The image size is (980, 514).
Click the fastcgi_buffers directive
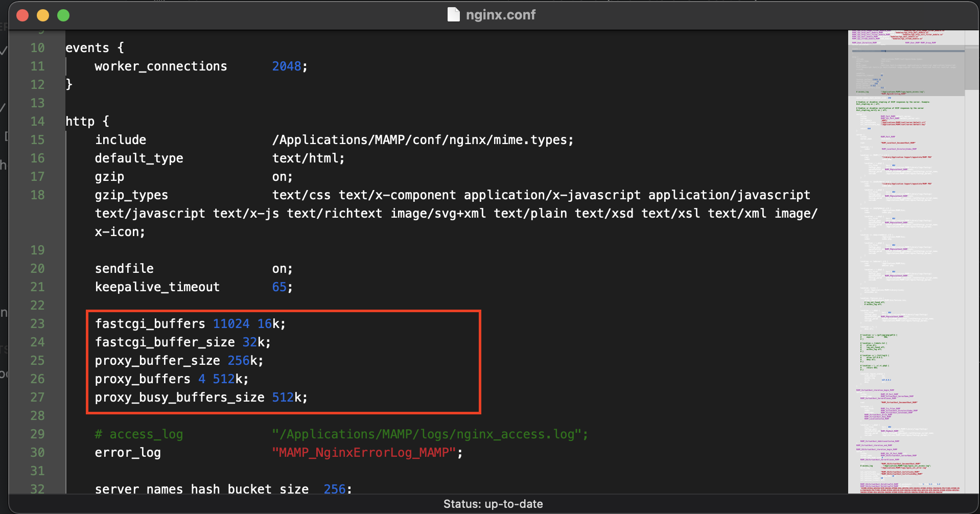[x=150, y=324]
